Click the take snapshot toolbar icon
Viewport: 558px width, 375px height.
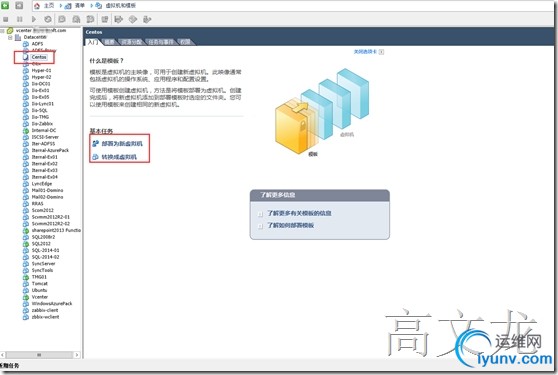[62, 19]
